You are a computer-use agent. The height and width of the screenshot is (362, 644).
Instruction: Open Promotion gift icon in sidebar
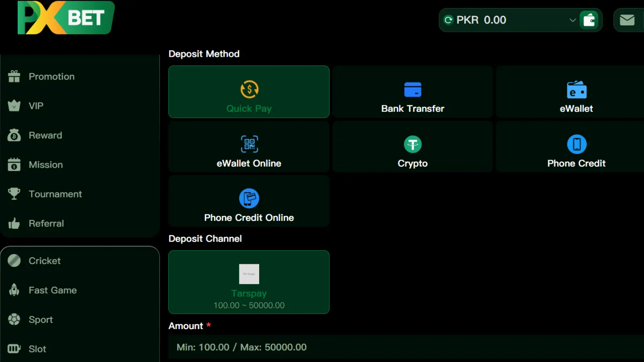(x=14, y=76)
